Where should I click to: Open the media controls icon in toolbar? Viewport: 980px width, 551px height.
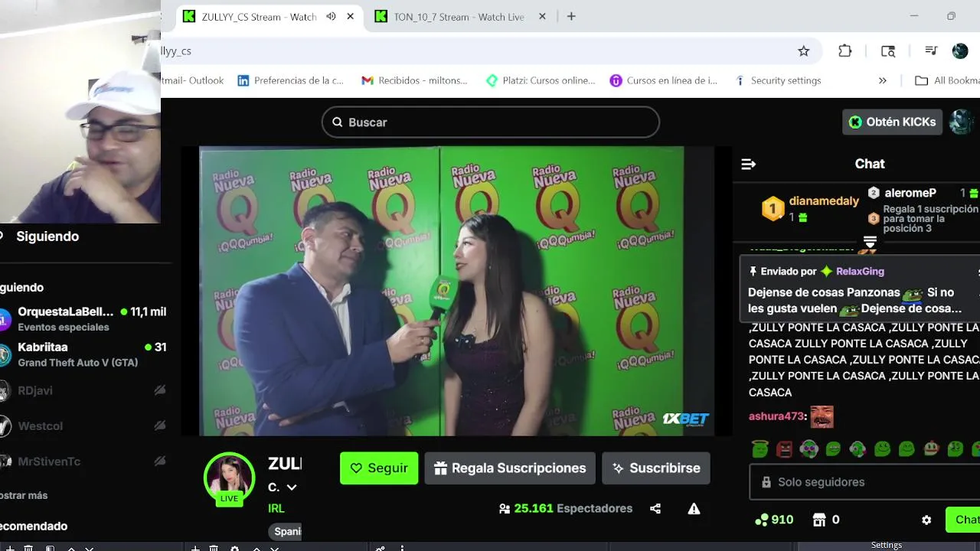[x=931, y=51]
